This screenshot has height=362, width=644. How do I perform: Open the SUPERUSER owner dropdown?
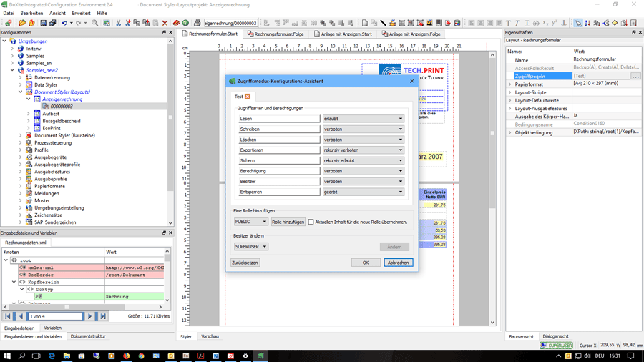(x=251, y=247)
